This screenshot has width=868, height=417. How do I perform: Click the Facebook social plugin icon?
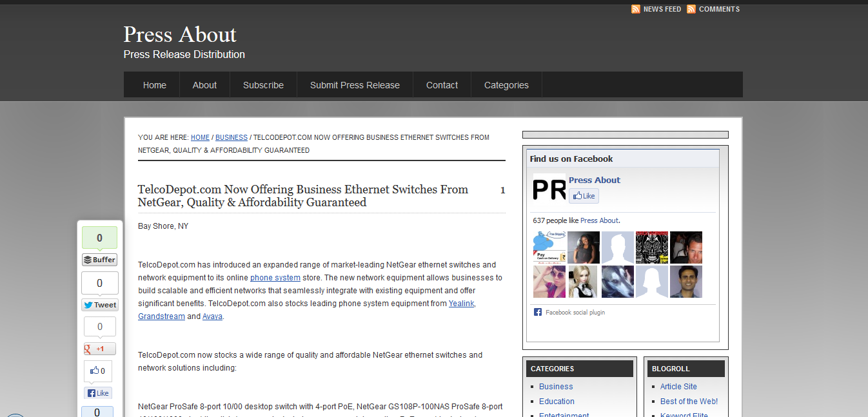537,312
